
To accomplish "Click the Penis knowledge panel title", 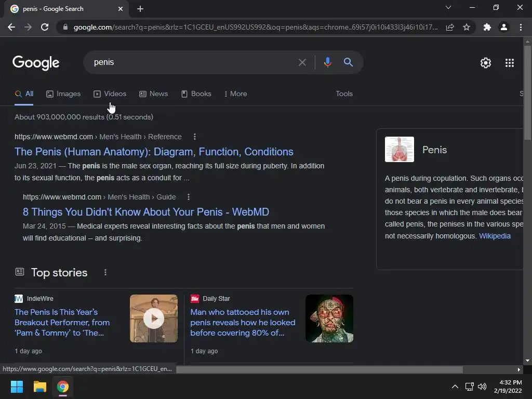I will click(x=434, y=150).
